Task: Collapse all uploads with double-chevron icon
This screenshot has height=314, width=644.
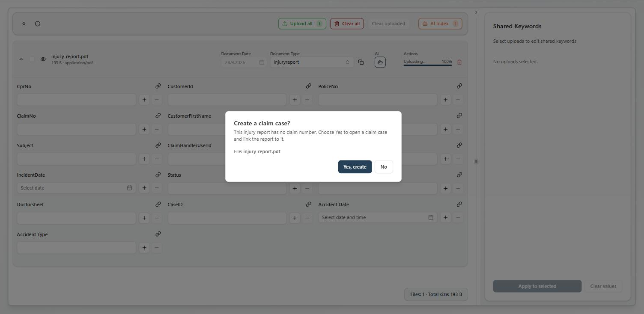Action: pos(24,24)
